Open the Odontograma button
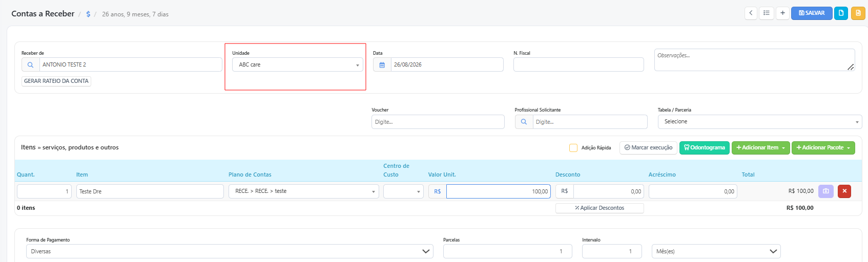Viewport: 868px width, 262px height. [705, 147]
